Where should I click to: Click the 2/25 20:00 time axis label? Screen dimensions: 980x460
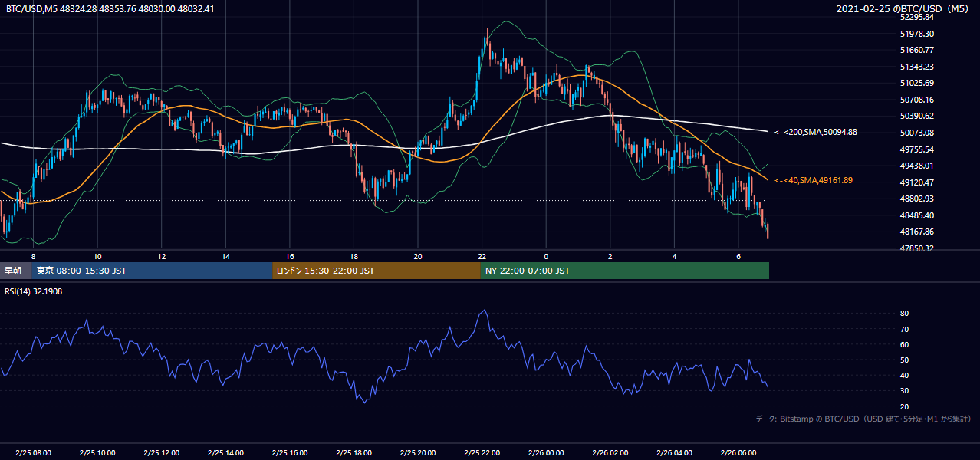[417, 452]
